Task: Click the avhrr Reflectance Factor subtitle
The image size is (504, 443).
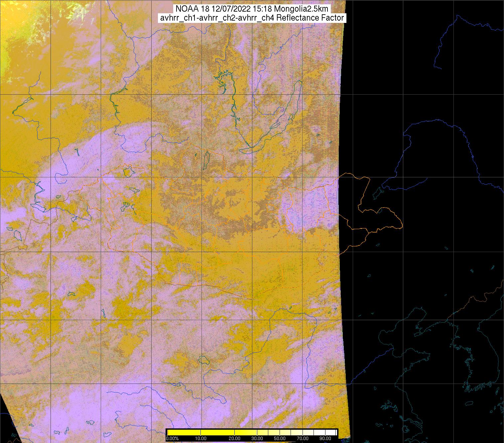Action: [252, 18]
